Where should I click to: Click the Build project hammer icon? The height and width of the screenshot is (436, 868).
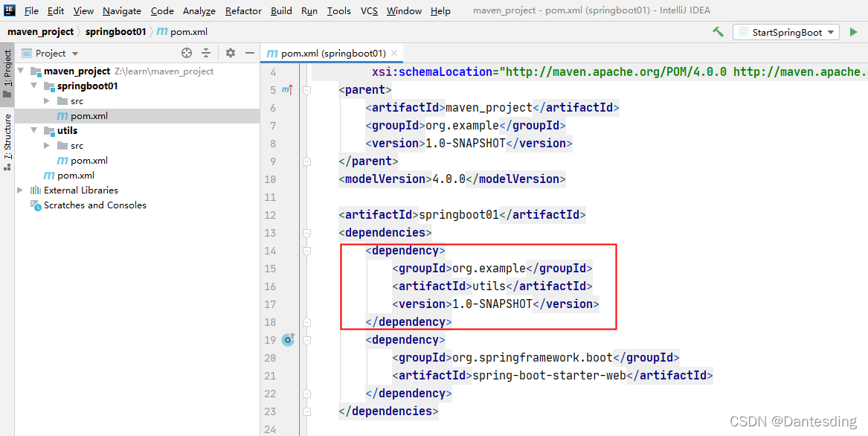tap(718, 32)
